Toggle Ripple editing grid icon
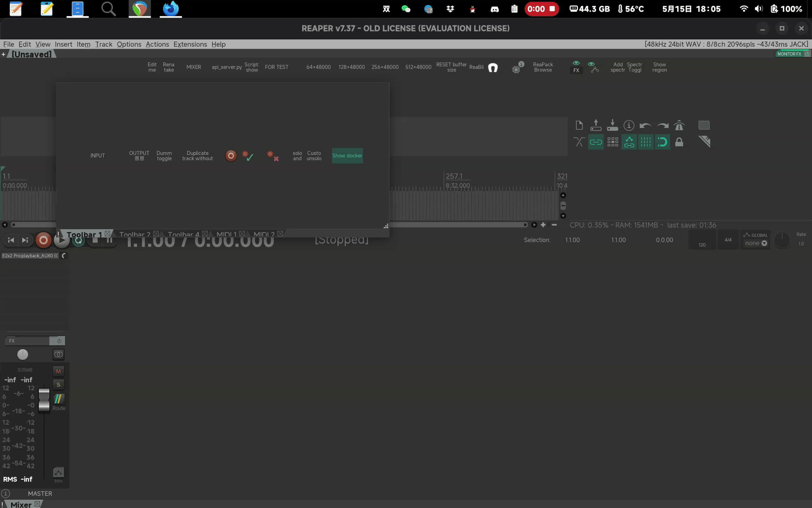The height and width of the screenshot is (508, 812). click(x=613, y=142)
